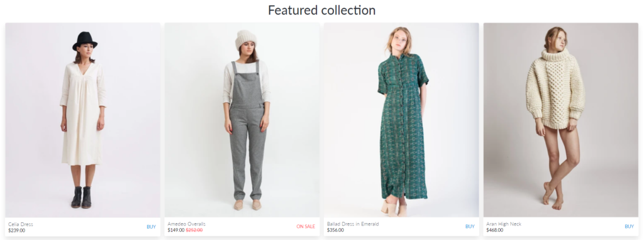Click the black hat in the Celia Dress photo
Image resolution: width=644 pixels, height=240 pixels.
pos(85,40)
